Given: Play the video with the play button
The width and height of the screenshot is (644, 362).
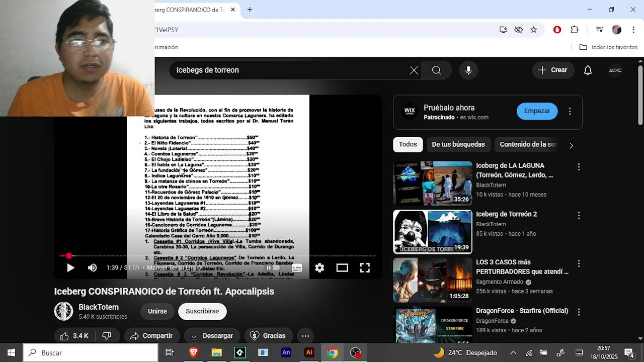Looking at the screenshot, I should (70, 268).
